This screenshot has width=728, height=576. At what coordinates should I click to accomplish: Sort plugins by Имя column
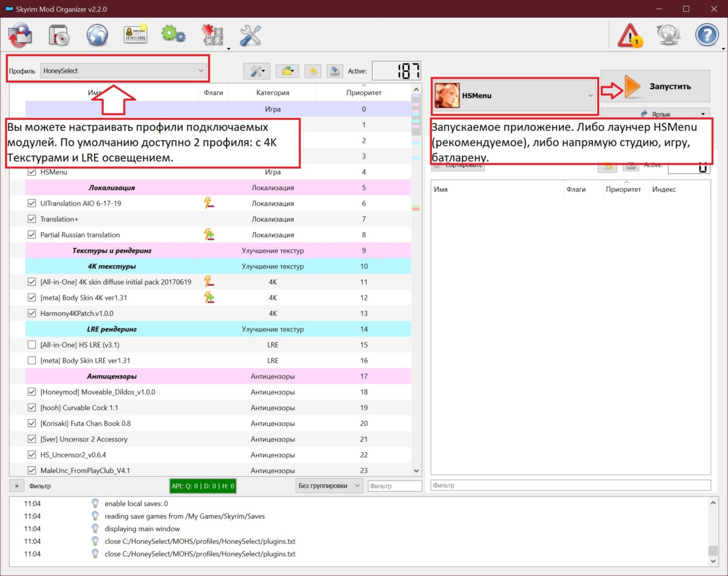(x=497, y=189)
